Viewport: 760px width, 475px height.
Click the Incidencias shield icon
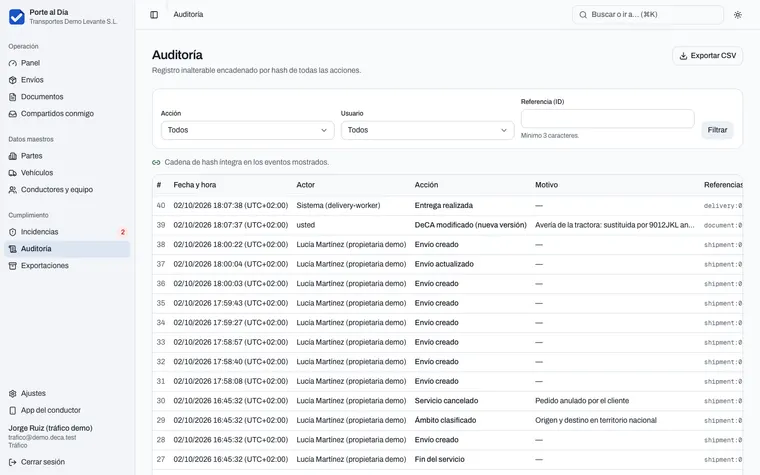pos(13,232)
